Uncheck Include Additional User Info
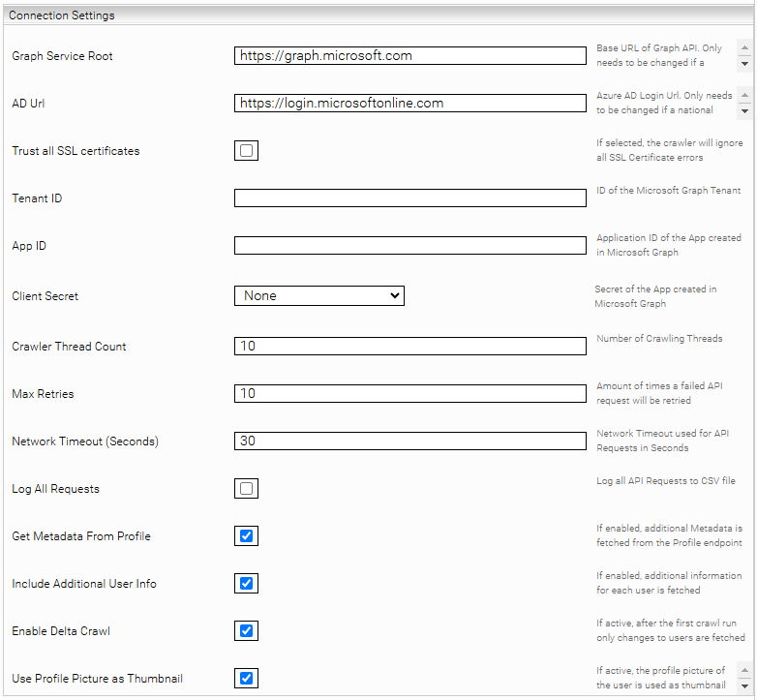 [x=246, y=584]
